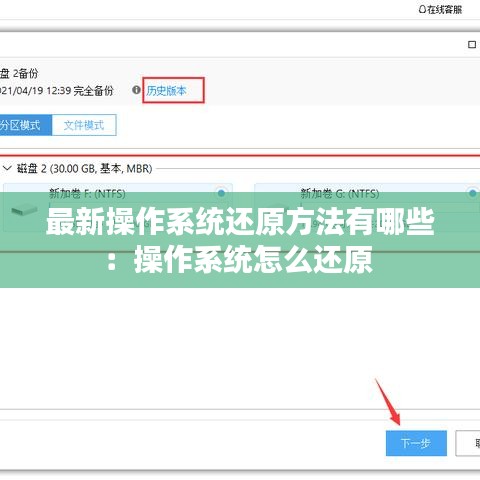Screen dimensions: 480x480
Task: Click the info icon beside 历史版本
Action: [136, 90]
